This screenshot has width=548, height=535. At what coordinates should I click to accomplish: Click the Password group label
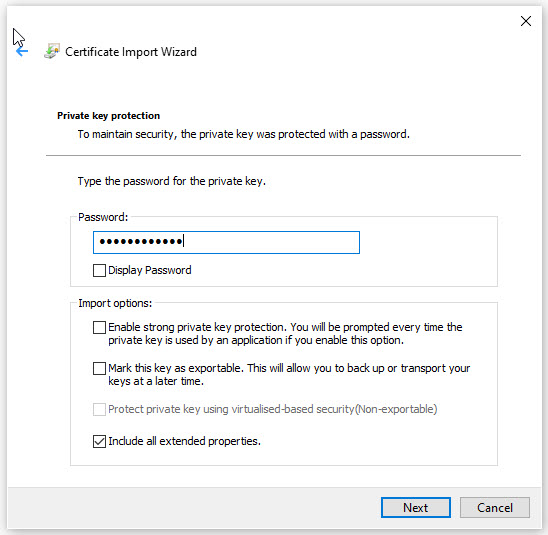tap(103, 217)
